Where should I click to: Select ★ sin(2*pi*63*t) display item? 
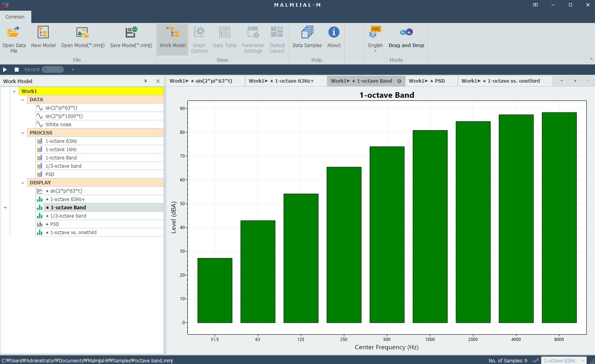pos(99,191)
